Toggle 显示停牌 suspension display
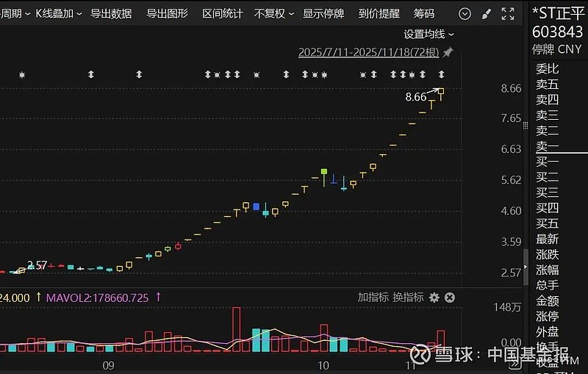 [x=323, y=14]
